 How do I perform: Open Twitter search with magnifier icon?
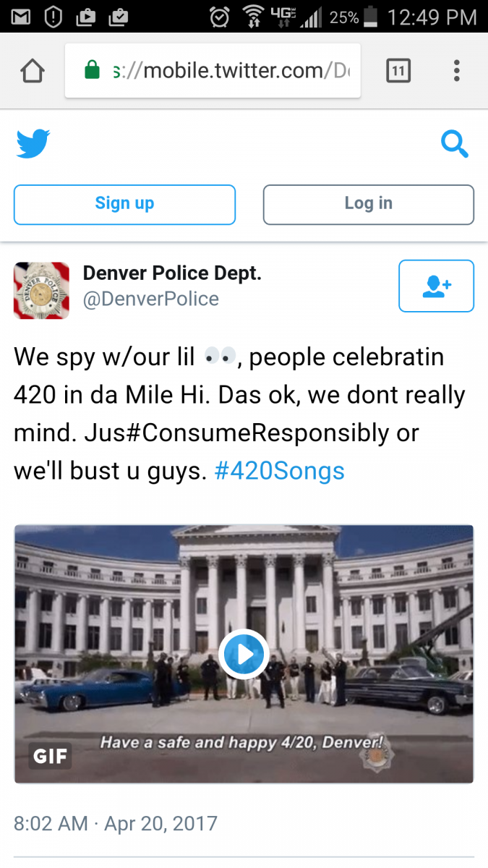(454, 145)
